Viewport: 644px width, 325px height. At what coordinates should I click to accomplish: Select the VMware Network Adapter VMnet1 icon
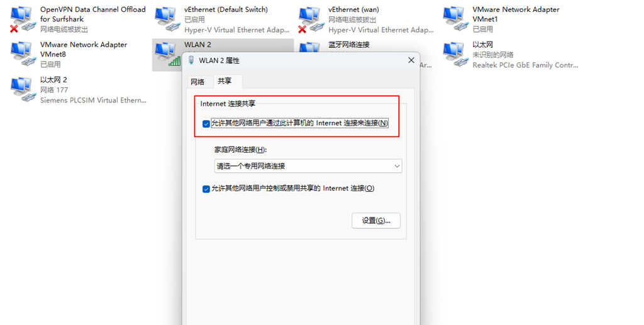455,19
